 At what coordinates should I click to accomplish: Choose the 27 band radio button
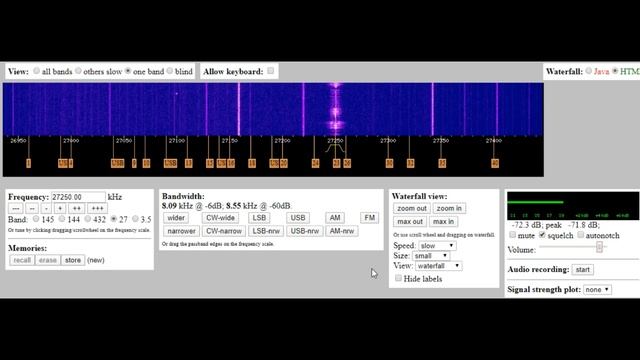point(114,219)
